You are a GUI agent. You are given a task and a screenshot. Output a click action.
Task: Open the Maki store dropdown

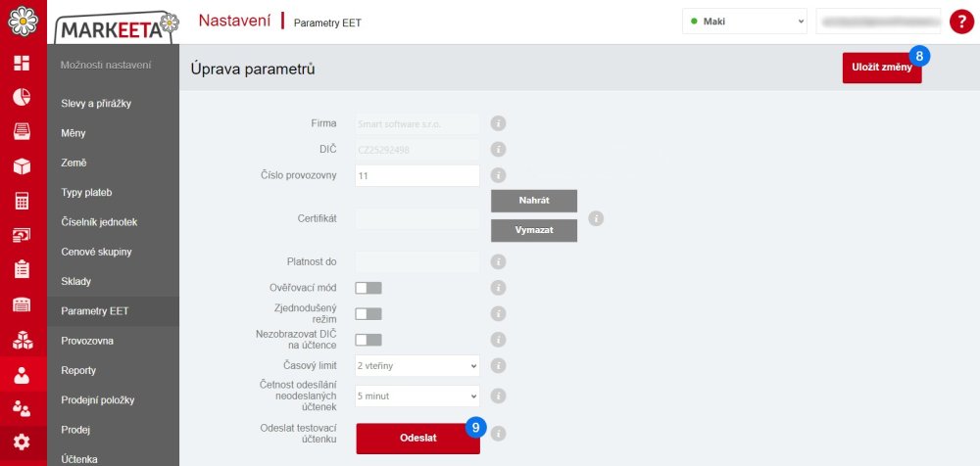[x=745, y=22]
